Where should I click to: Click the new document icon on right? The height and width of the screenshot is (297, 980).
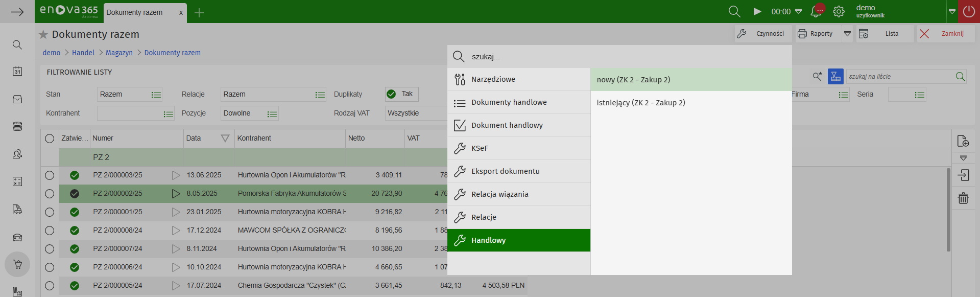pyautogui.click(x=963, y=141)
